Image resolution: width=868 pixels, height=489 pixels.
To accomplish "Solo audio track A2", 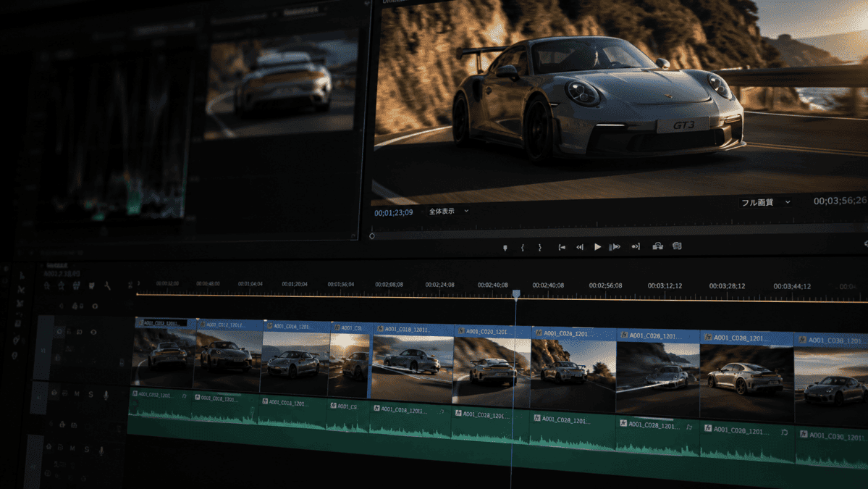I will click(86, 449).
